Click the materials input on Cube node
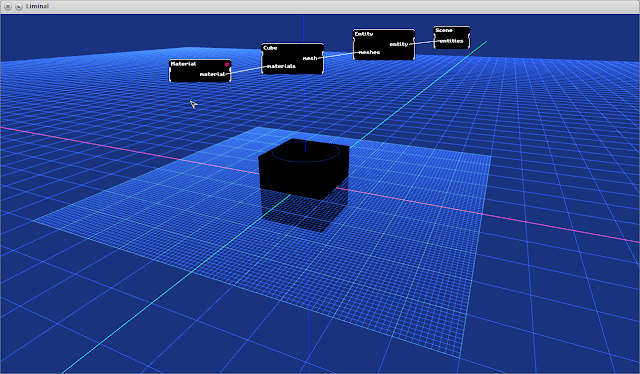This screenshot has width=640, height=374. 281,66
